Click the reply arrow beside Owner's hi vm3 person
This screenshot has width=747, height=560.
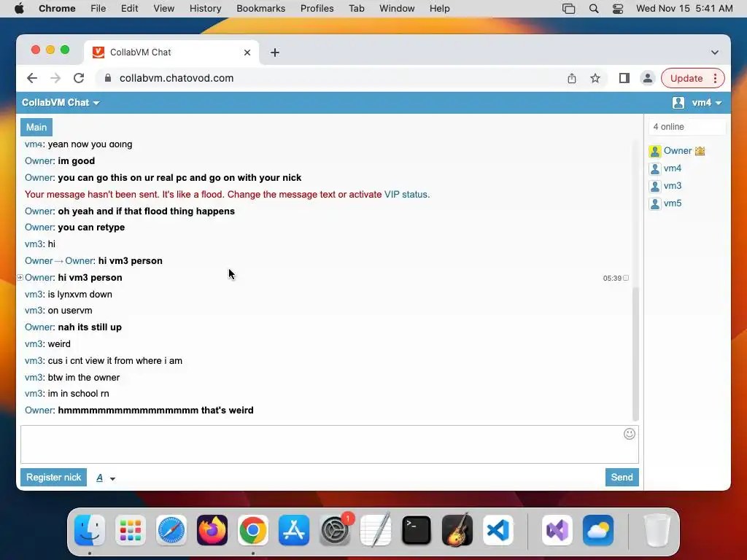coord(20,278)
